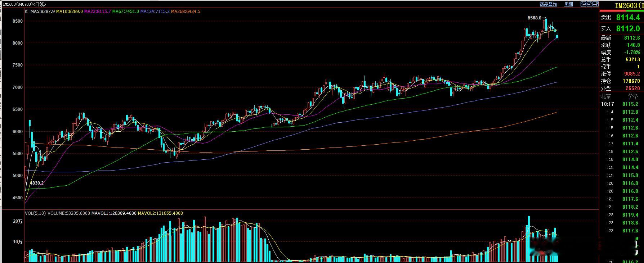644x263 pixels.
Task: Click the right arrow navigation icon
Action: (x=590, y=4)
